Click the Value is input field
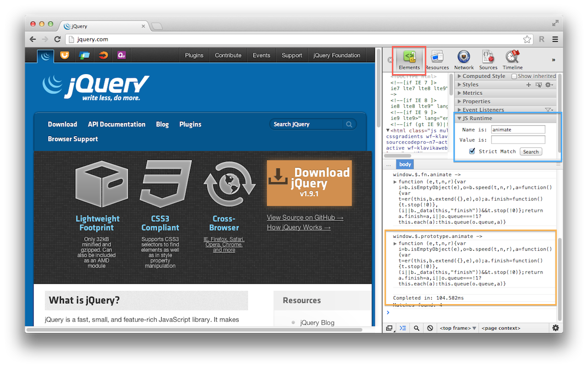The image size is (588, 368). 518,140
